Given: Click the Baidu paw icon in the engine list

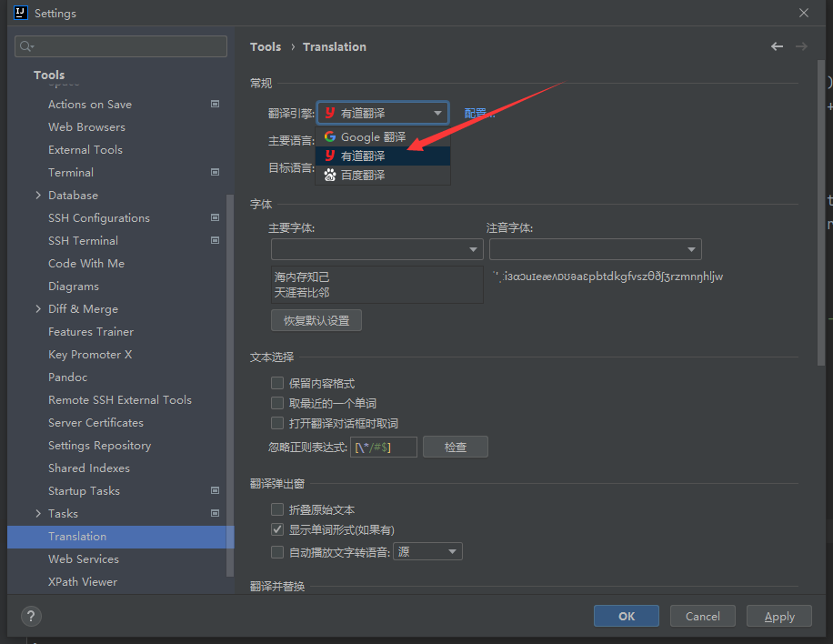Looking at the screenshot, I should coord(330,175).
